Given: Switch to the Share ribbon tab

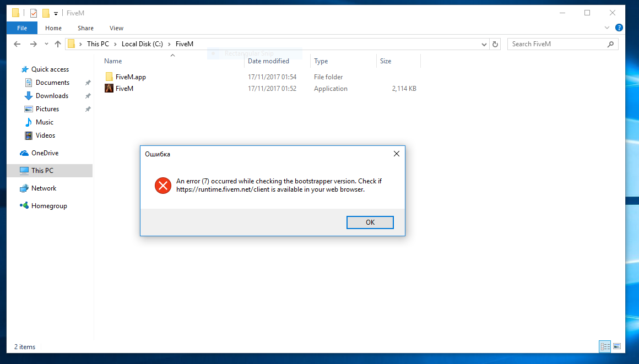Looking at the screenshot, I should 85,28.
